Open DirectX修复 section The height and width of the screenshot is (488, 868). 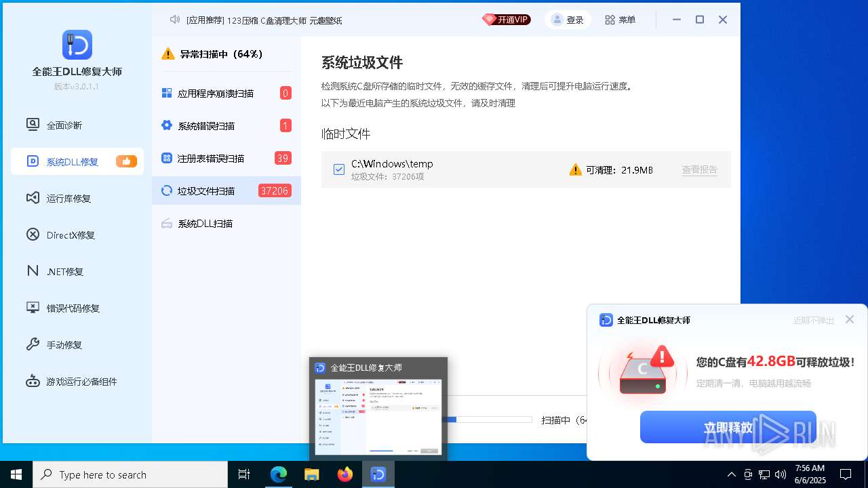click(77, 235)
